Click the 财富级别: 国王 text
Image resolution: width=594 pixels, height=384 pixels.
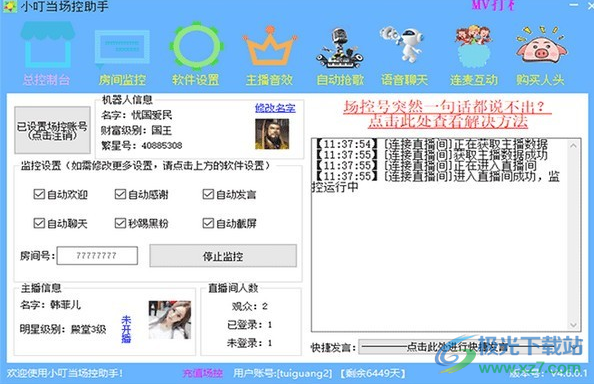click(136, 130)
